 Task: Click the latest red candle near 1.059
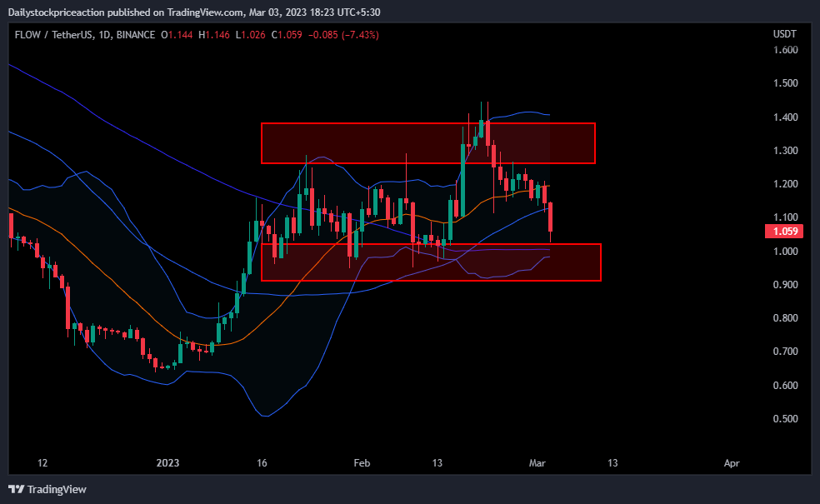pyautogui.click(x=551, y=217)
